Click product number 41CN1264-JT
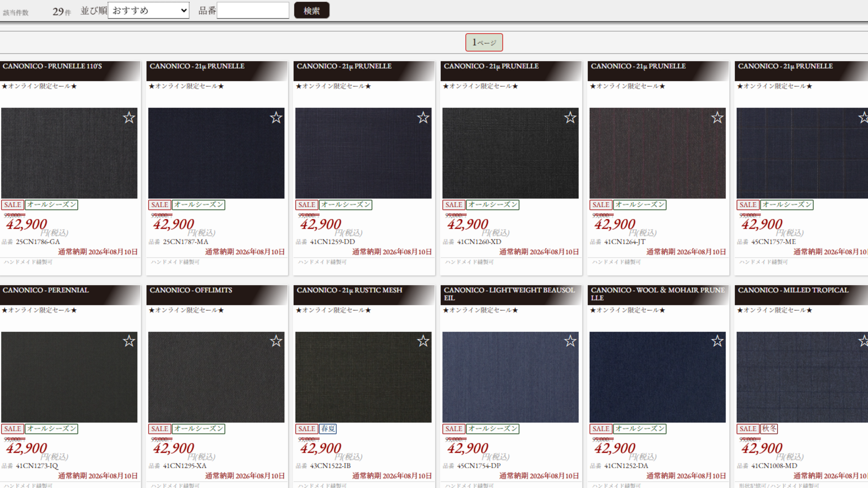Screen dimensions: 868x488 pyautogui.click(x=625, y=242)
